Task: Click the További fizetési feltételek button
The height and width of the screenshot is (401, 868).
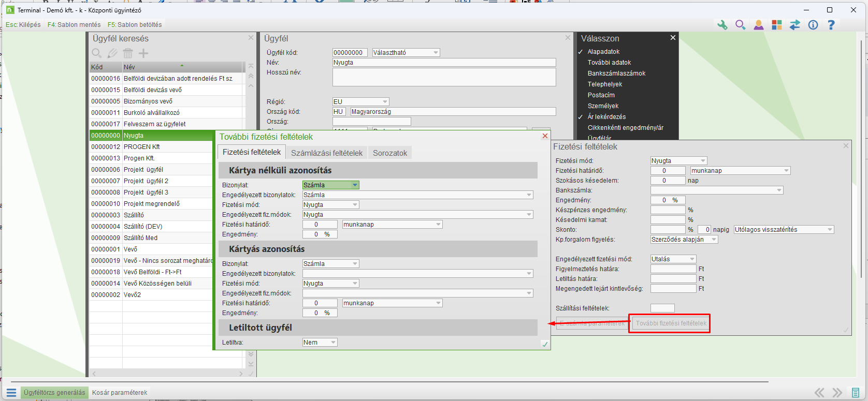Action: (671, 323)
